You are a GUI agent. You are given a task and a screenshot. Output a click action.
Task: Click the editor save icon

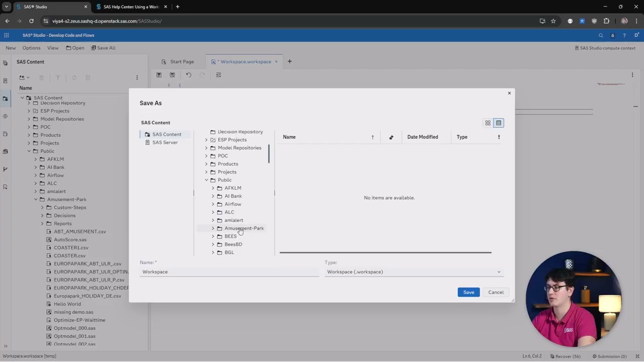point(159,75)
